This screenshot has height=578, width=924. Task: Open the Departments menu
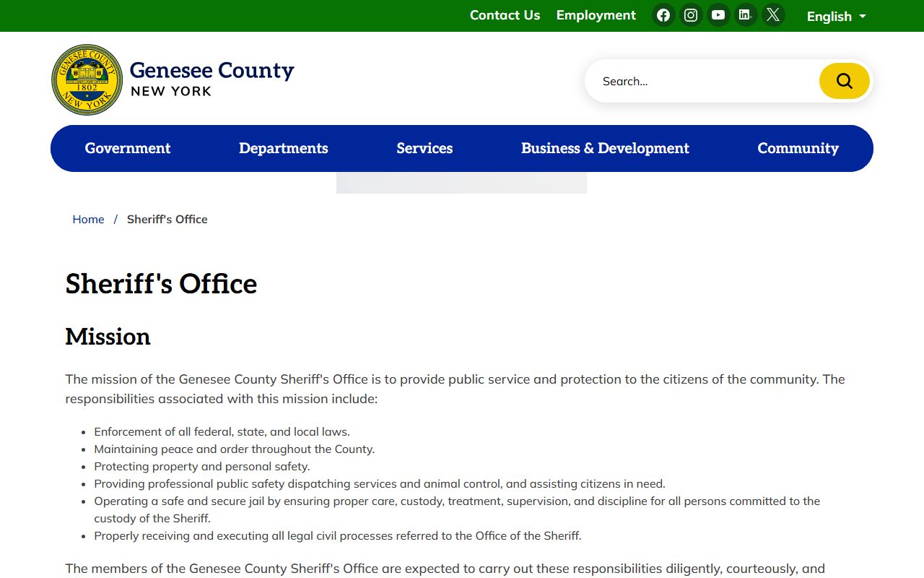pyautogui.click(x=284, y=148)
